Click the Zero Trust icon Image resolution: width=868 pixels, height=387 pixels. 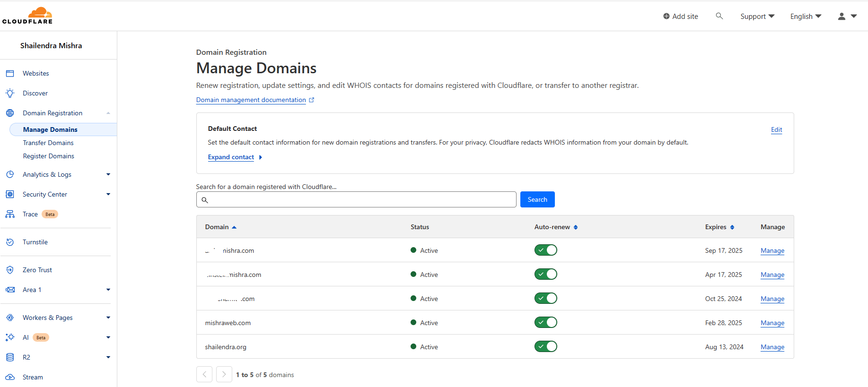(10, 270)
